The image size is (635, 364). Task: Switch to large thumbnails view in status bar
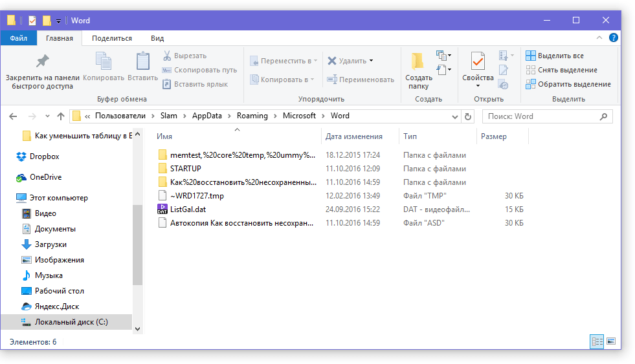[x=612, y=341]
